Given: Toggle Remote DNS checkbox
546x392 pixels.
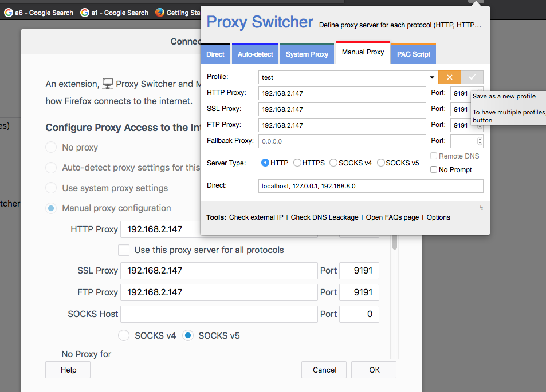Looking at the screenshot, I should coord(434,156).
